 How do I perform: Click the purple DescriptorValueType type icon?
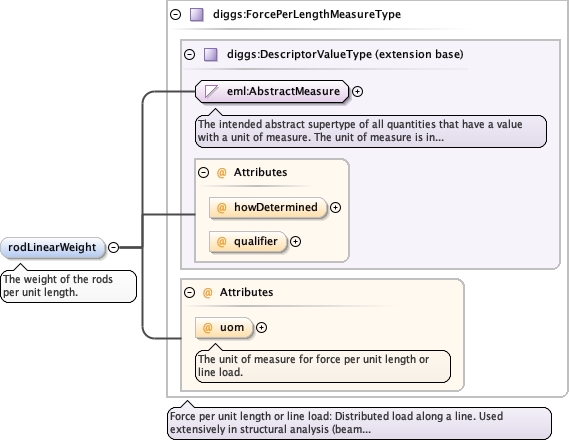(x=211, y=55)
